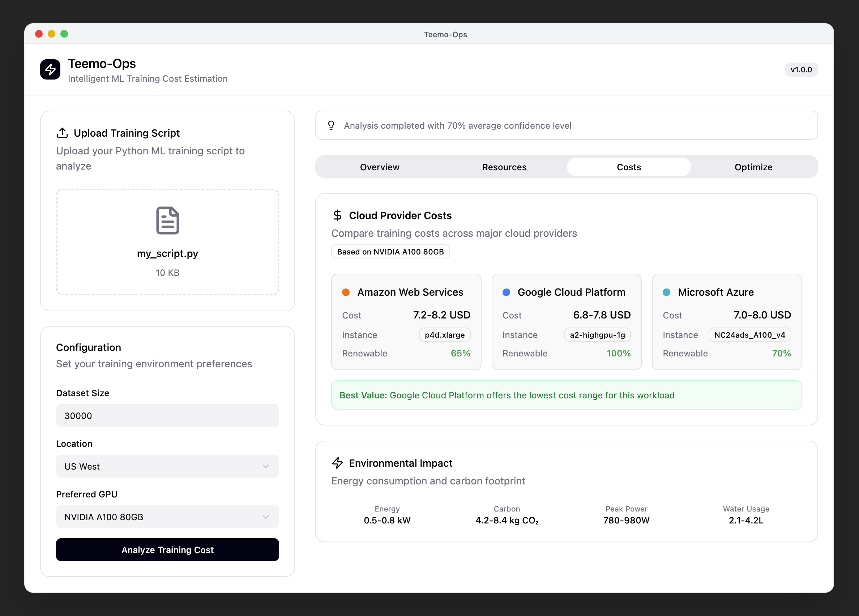Click the document file icon in the drop zone
The height and width of the screenshot is (616, 859).
click(x=167, y=221)
